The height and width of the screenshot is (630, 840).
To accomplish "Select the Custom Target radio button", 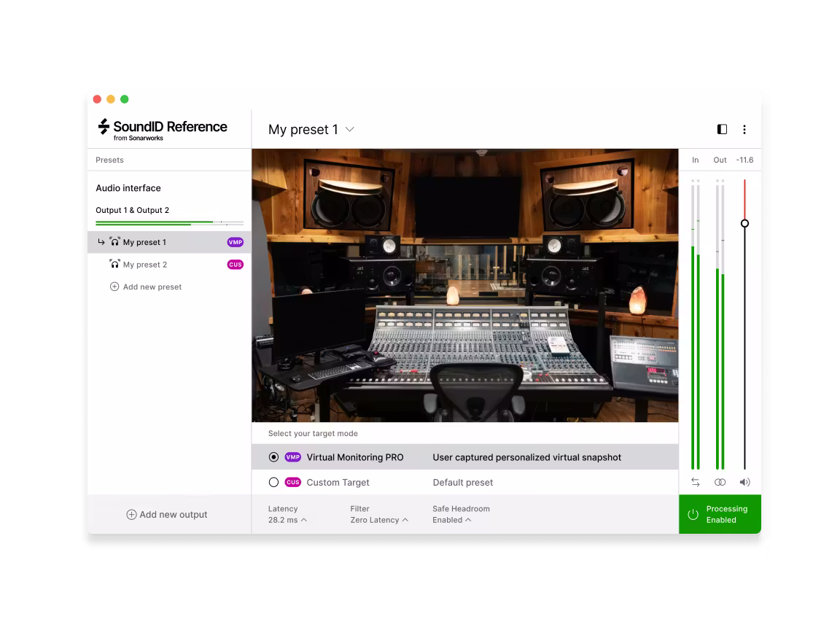I will pyautogui.click(x=273, y=482).
